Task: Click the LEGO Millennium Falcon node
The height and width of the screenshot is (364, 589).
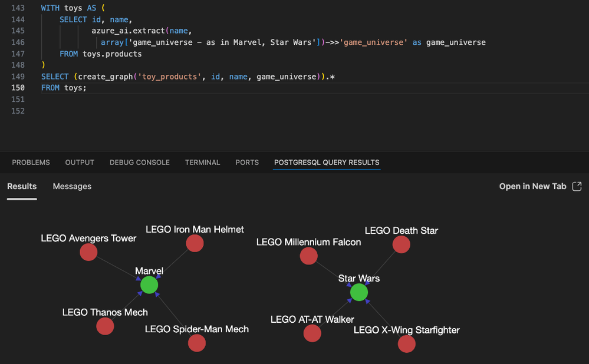Action: pyautogui.click(x=309, y=256)
